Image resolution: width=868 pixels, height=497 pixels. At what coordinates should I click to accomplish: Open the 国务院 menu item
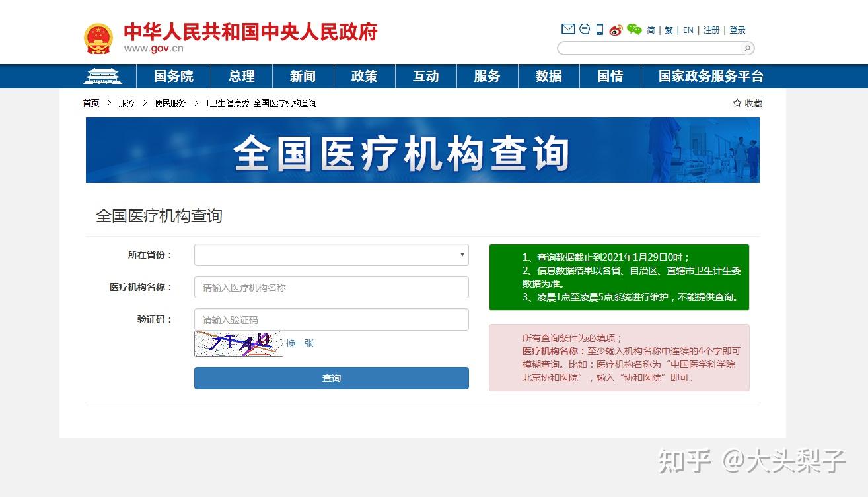(174, 77)
